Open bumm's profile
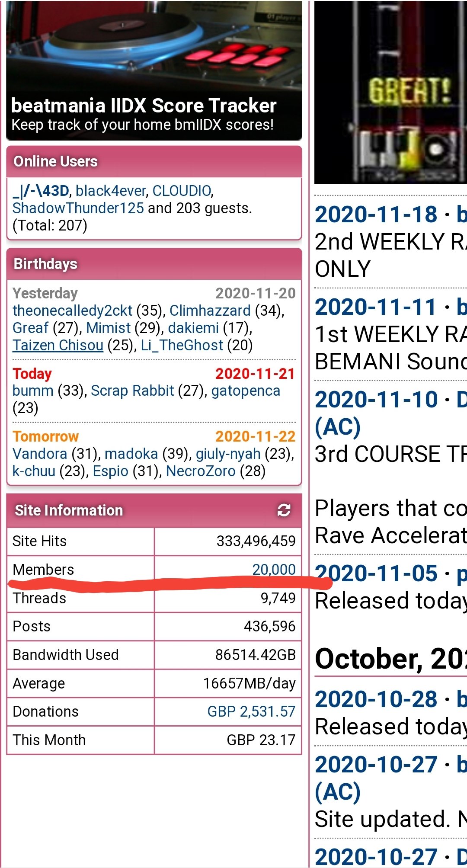Viewport: 467px width, 868px height. (x=33, y=391)
